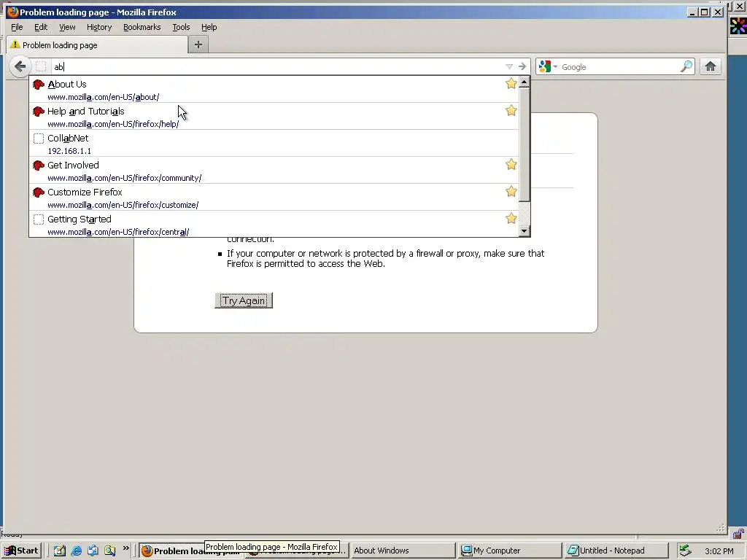Click the Mozilla icon beside Get Involved
747x560 pixels.
[x=39, y=166]
